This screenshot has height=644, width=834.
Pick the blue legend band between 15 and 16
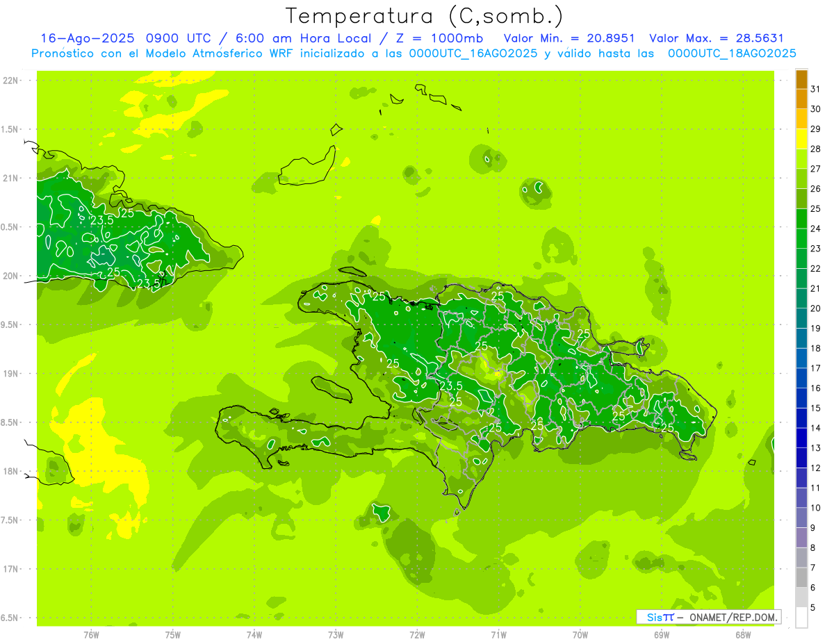[801, 398]
